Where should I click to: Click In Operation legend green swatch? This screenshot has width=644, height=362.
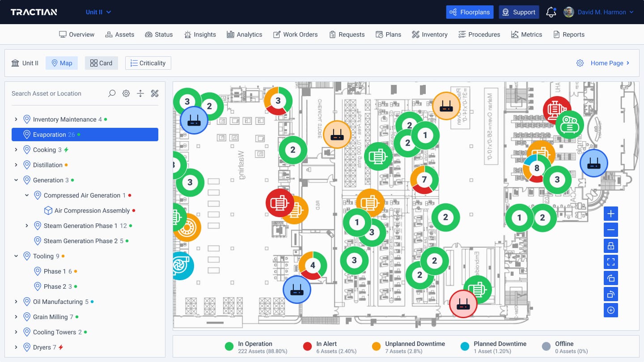pyautogui.click(x=229, y=346)
